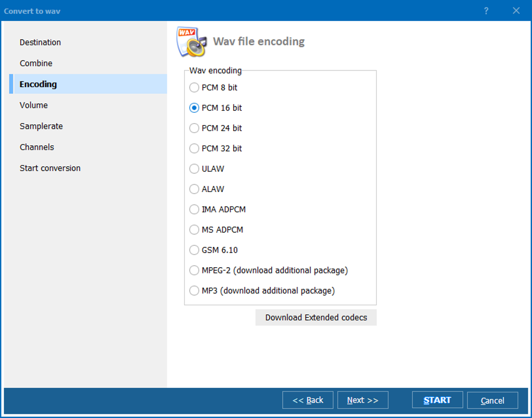
Task: Switch to the Channels step
Action: point(37,147)
